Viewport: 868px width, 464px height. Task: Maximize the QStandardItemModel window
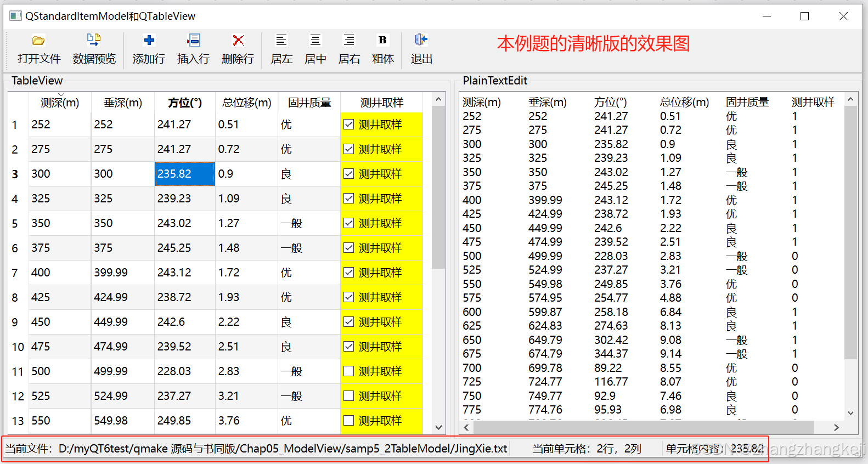[804, 16]
